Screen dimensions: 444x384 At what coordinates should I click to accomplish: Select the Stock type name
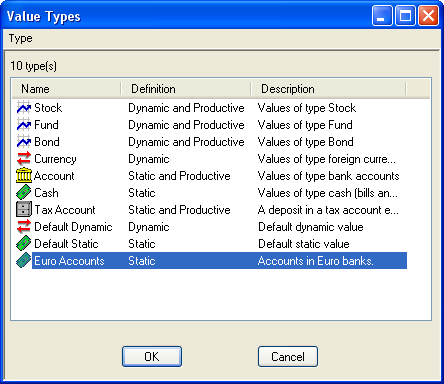coord(48,108)
